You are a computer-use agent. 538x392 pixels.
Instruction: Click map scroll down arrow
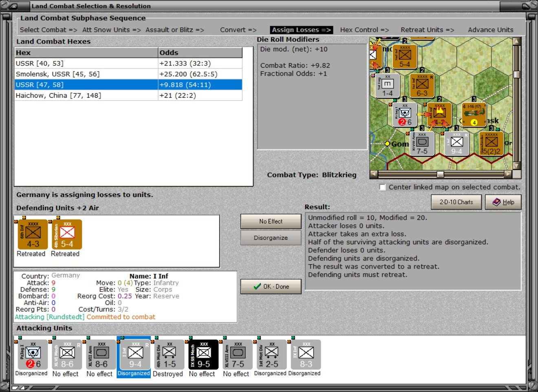pyautogui.click(x=517, y=166)
